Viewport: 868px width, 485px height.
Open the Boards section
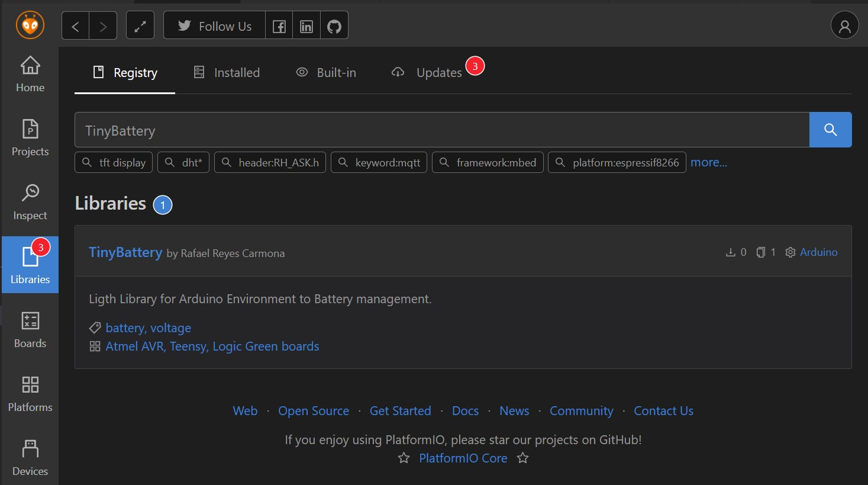click(30, 330)
